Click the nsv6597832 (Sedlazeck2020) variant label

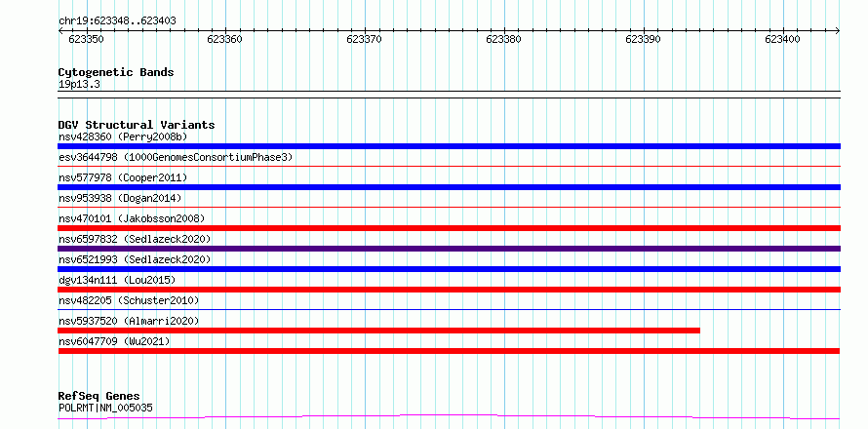click(x=135, y=239)
